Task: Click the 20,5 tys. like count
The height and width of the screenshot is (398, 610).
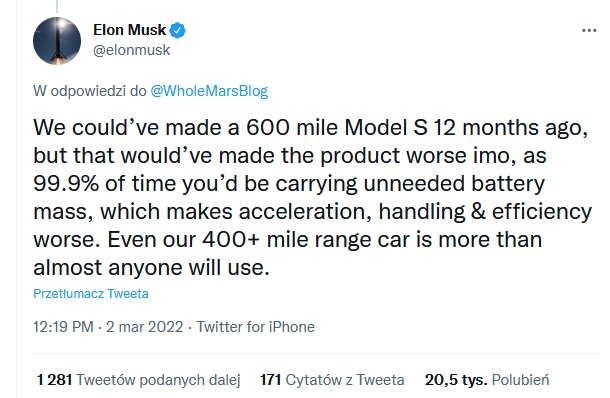Action: point(456,380)
